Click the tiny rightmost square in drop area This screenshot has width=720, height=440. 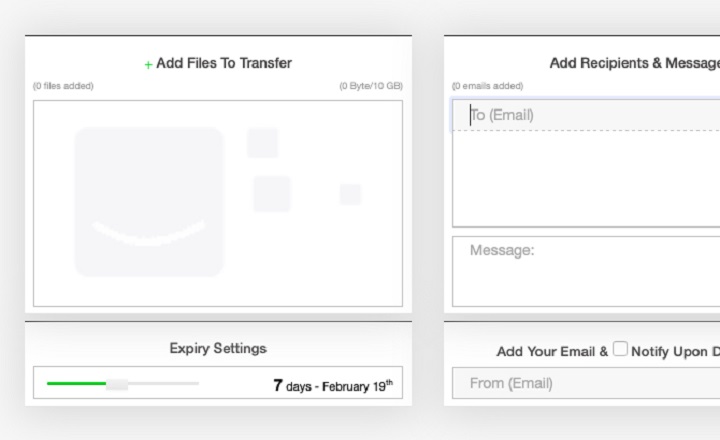point(350,194)
